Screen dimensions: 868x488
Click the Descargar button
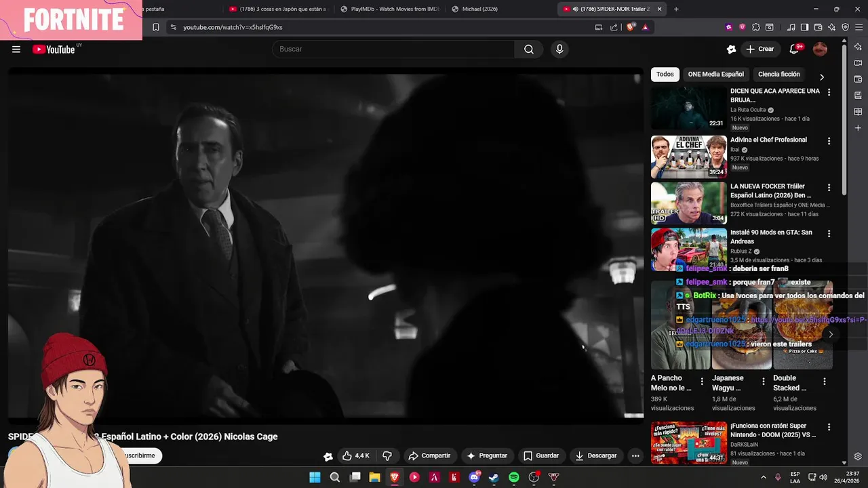pyautogui.click(x=596, y=455)
